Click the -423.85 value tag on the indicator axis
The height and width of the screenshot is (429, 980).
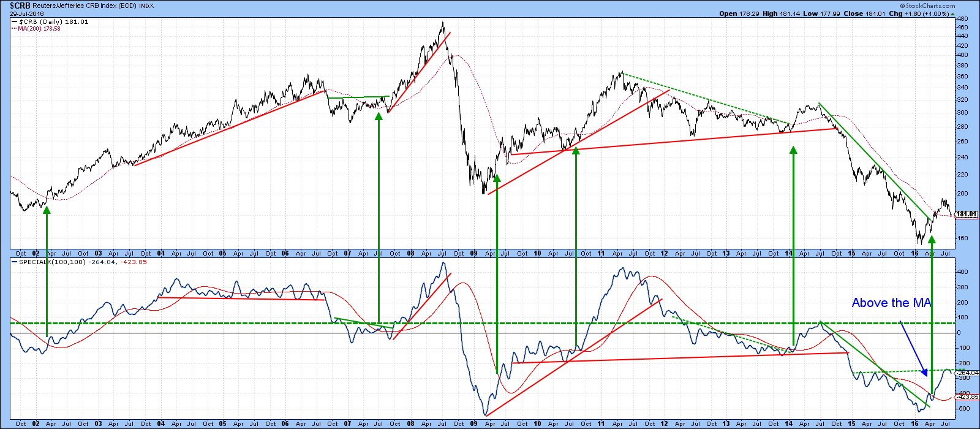(x=968, y=397)
